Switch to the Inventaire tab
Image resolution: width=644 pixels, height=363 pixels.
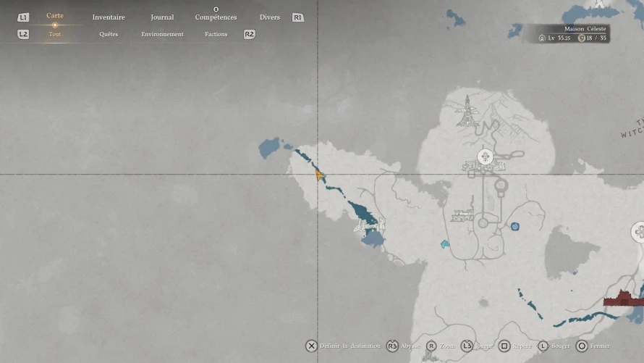(x=109, y=17)
